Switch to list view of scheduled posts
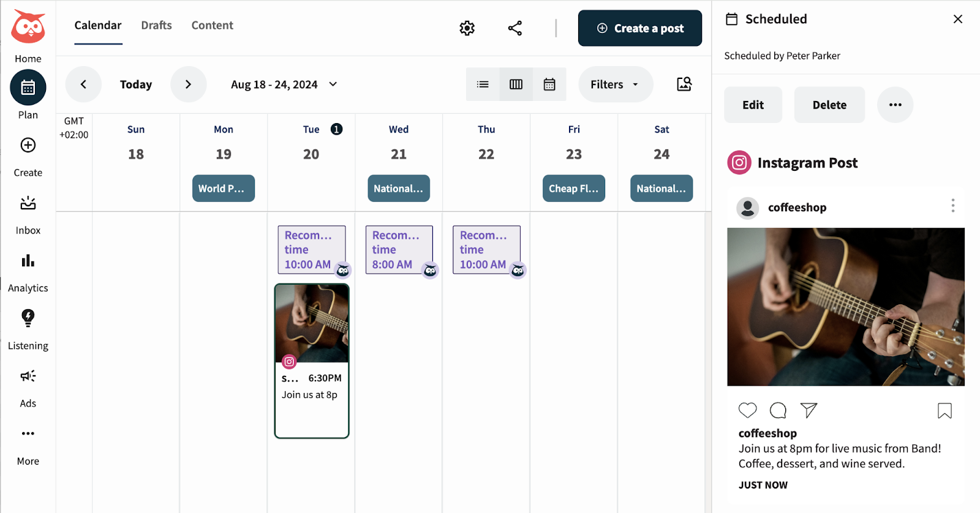 click(483, 84)
